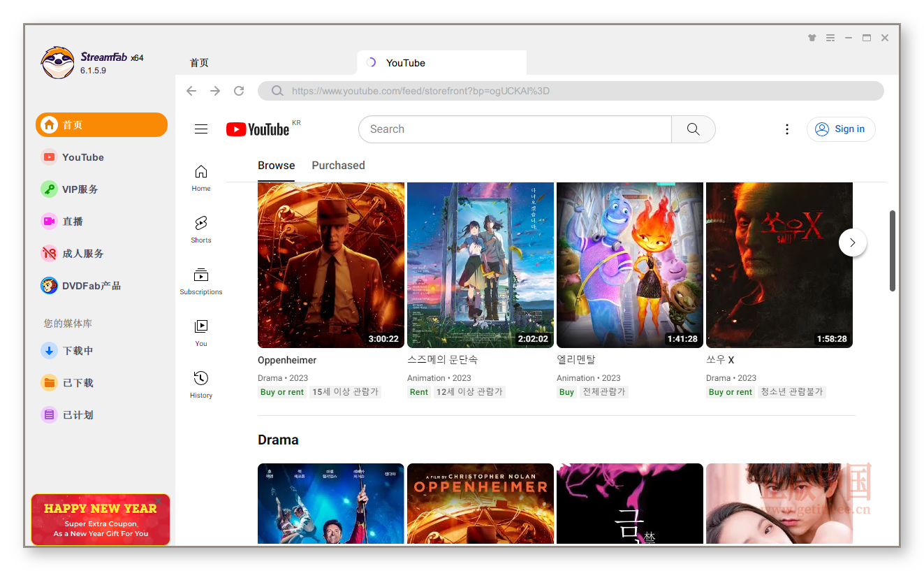Switch to the 首页 tab
The width and height of the screenshot is (924, 571).
(x=199, y=63)
